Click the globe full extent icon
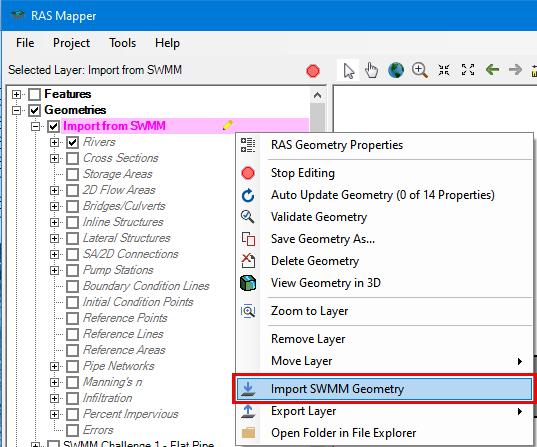537x447 pixels. [396, 70]
